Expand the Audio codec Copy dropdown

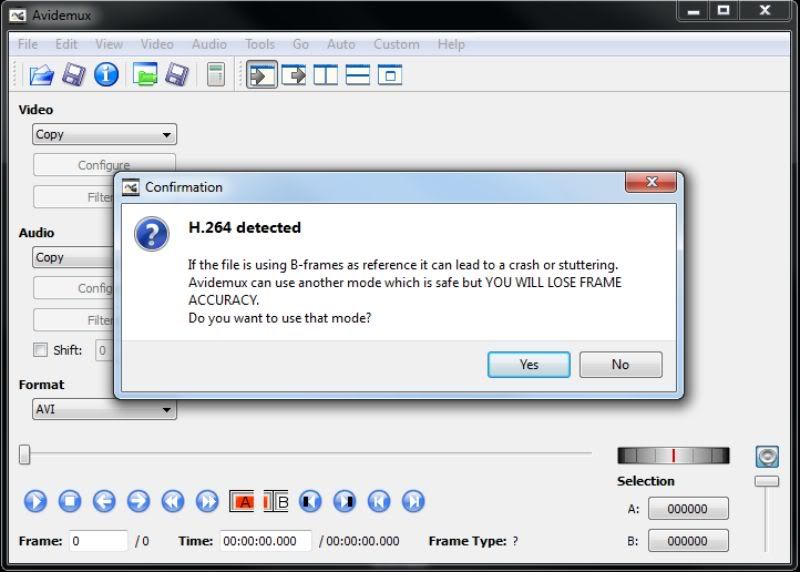click(x=73, y=257)
